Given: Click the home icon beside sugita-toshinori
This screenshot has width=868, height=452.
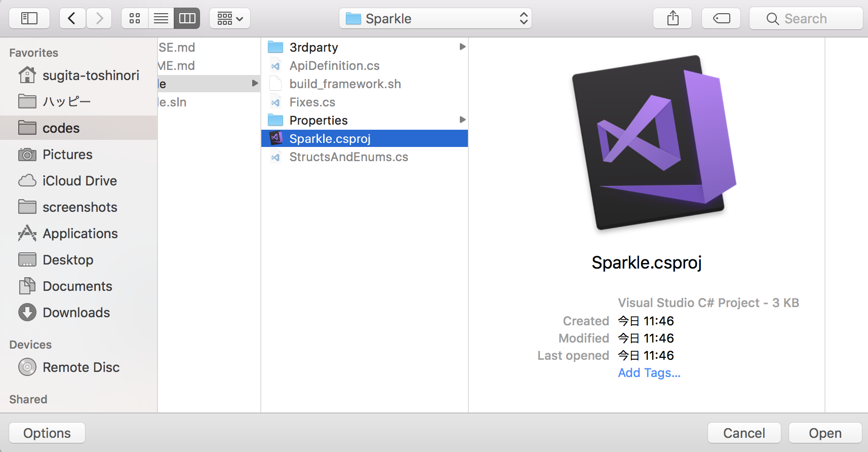Looking at the screenshot, I should pyautogui.click(x=27, y=75).
